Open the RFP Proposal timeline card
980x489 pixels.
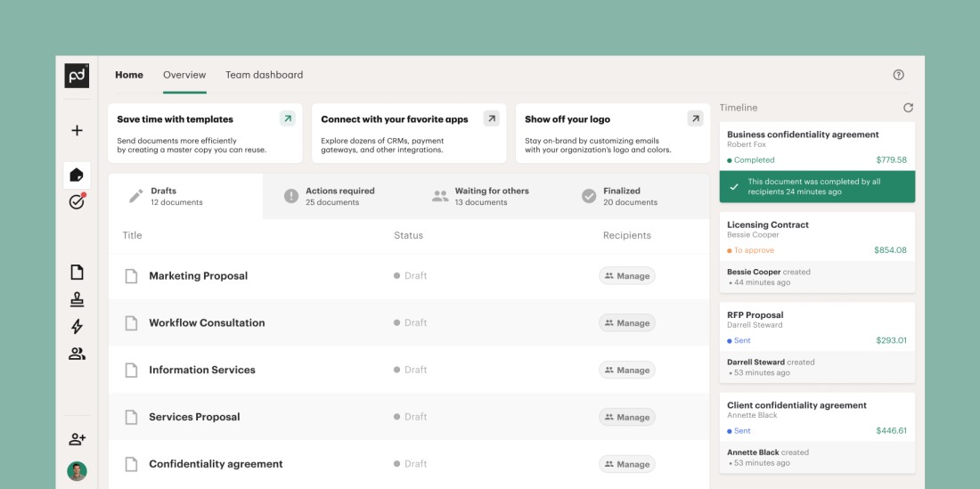818,343
